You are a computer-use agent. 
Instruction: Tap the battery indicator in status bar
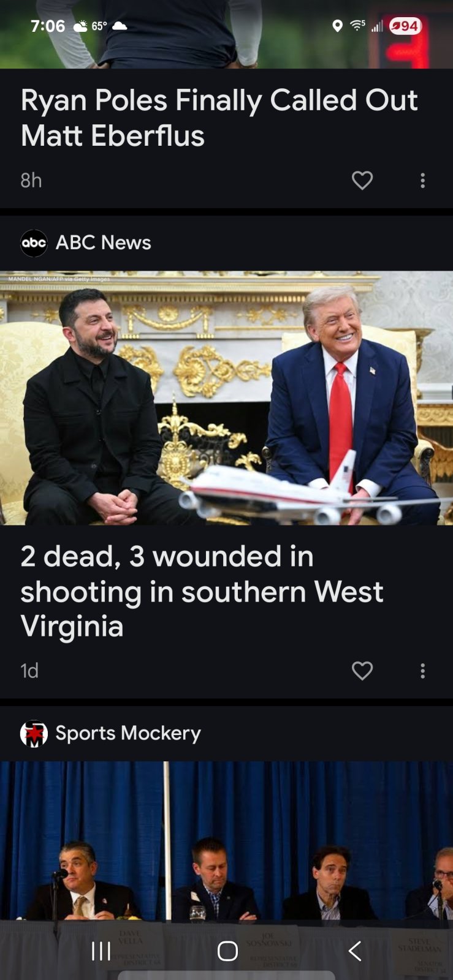point(405,26)
